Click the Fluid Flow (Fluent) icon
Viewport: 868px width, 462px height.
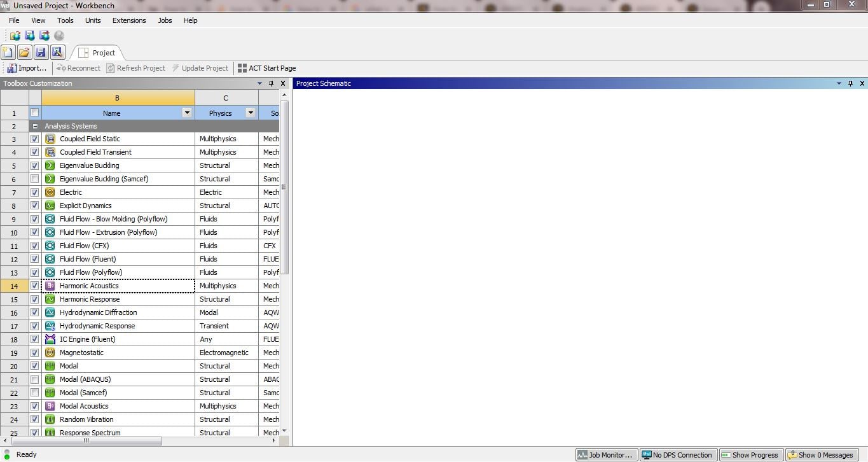pyautogui.click(x=50, y=259)
